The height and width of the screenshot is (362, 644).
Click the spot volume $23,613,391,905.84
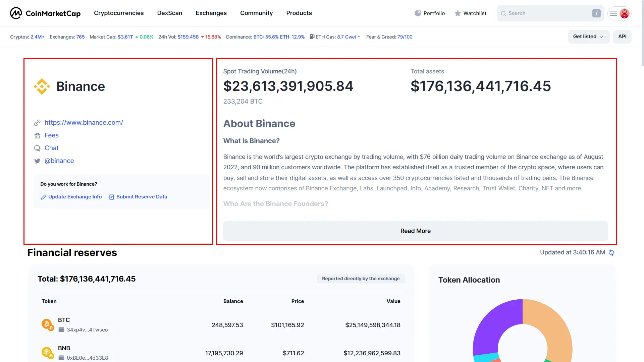tap(288, 86)
